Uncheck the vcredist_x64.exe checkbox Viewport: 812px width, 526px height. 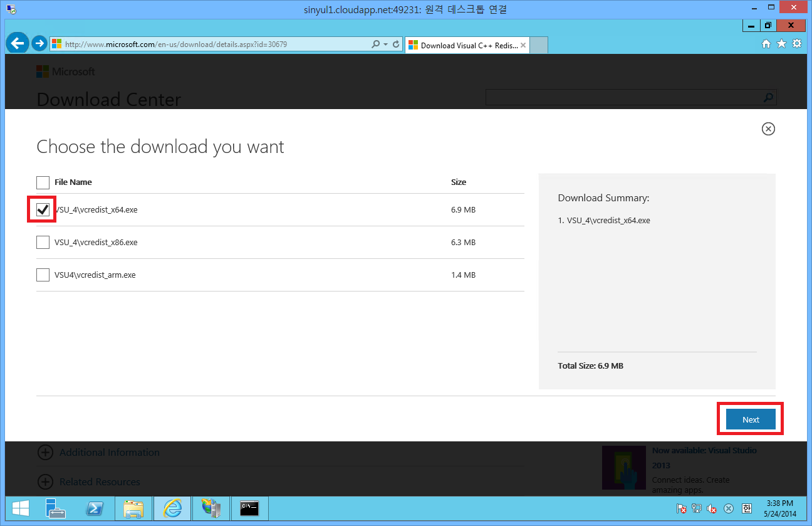click(43, 210)
